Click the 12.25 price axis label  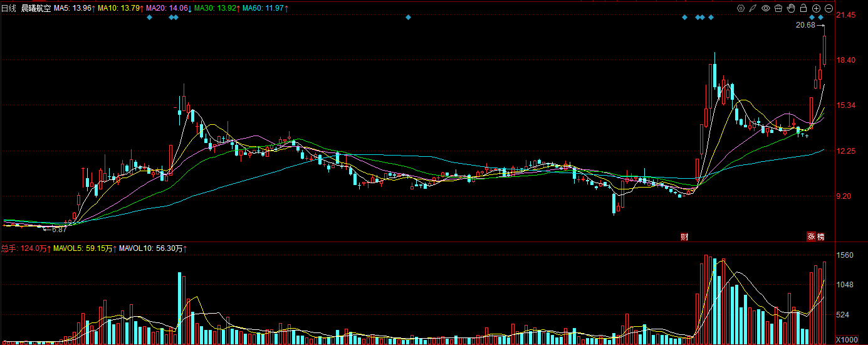[847, 151]
